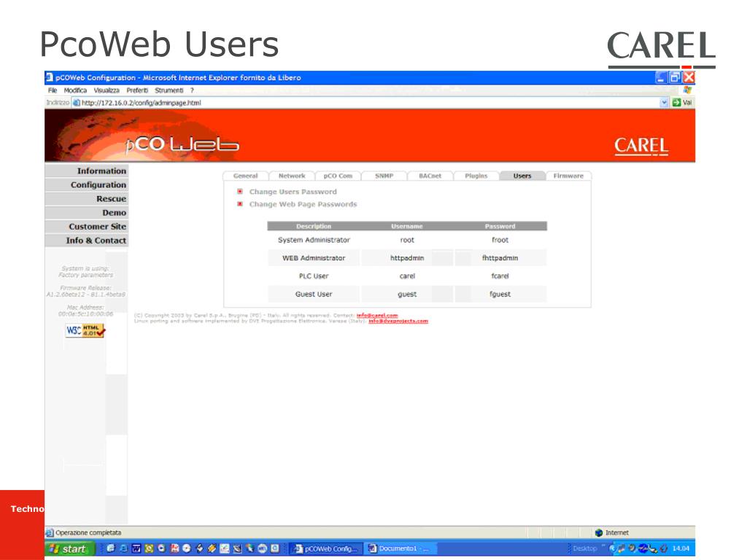Open the Customer Site sidebar section

pyautogui.click(x=86, y=227)
